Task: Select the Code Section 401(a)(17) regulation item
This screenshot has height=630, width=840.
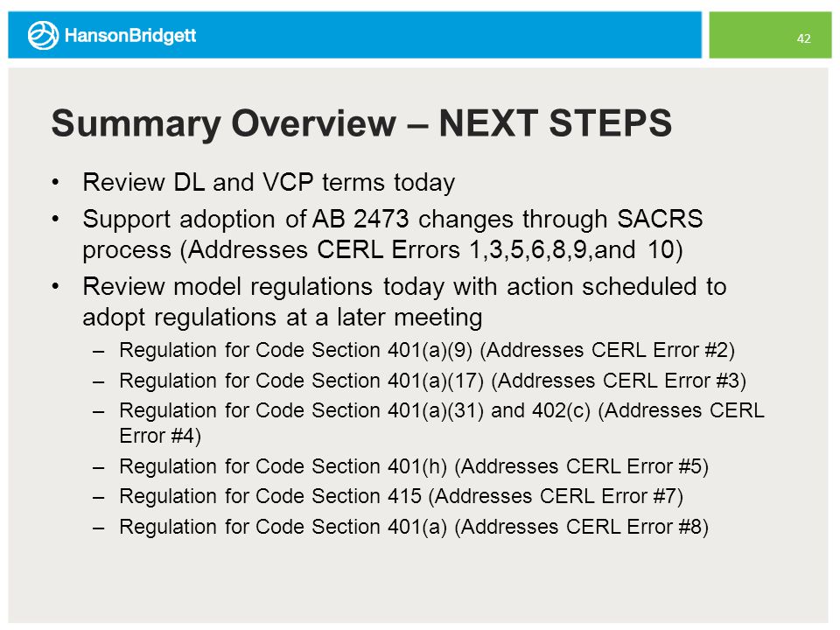Action: (x=432, y=381)
